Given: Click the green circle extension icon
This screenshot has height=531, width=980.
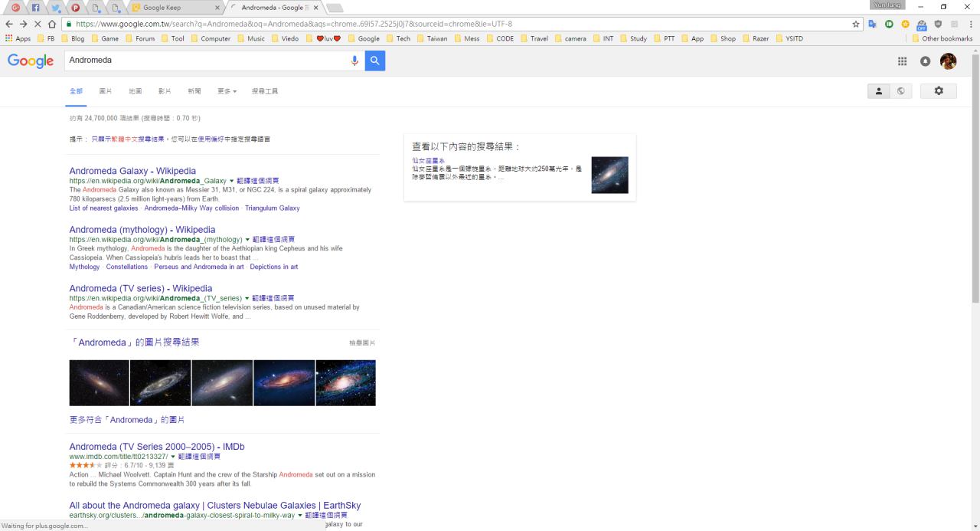Looking at the screenshot, I should tap(889, 24).
